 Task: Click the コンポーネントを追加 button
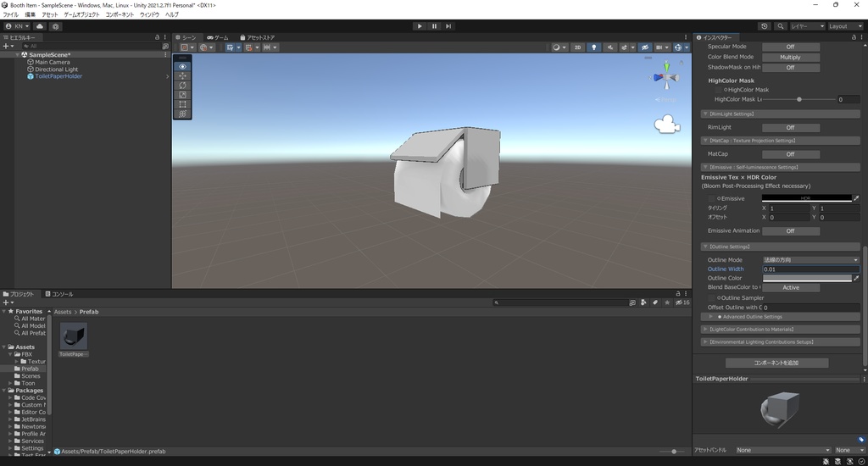[776, 363]
